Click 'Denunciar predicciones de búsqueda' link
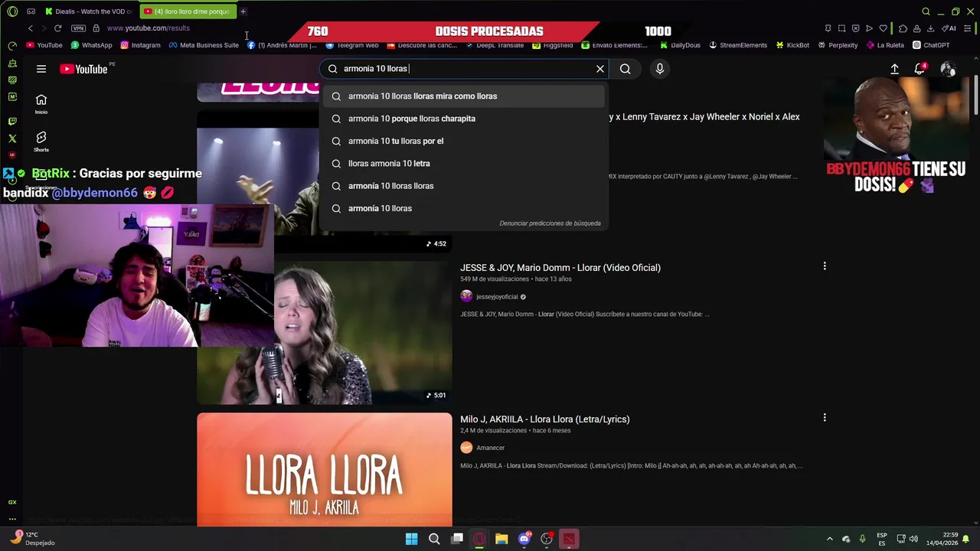This screenshot has height=551, width=980. pyautogui.click(x=550, y=223)
